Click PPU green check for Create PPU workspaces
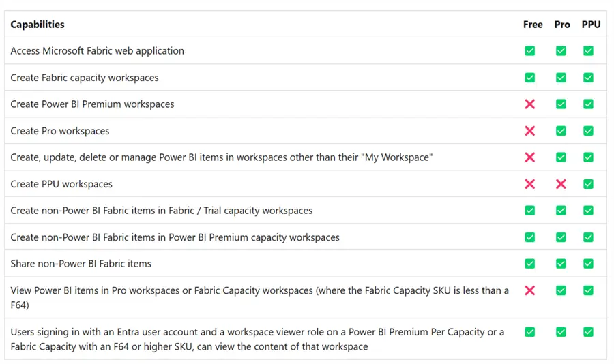The image size is (614, 364). [x=588, y=184]
